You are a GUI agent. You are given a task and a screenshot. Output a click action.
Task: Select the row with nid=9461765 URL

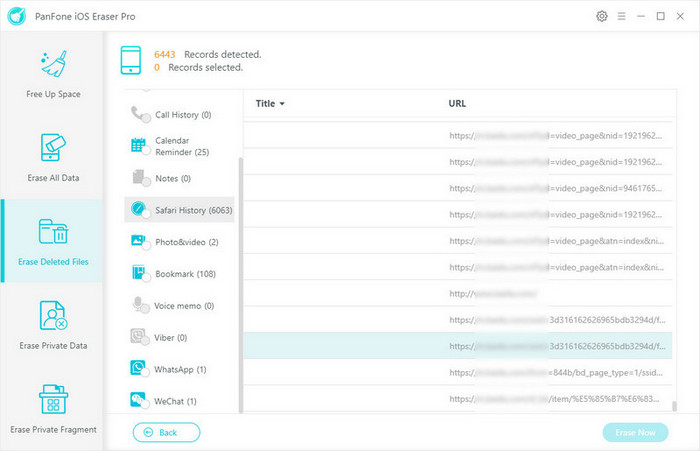pyautogui.click(x=458, y=188)
